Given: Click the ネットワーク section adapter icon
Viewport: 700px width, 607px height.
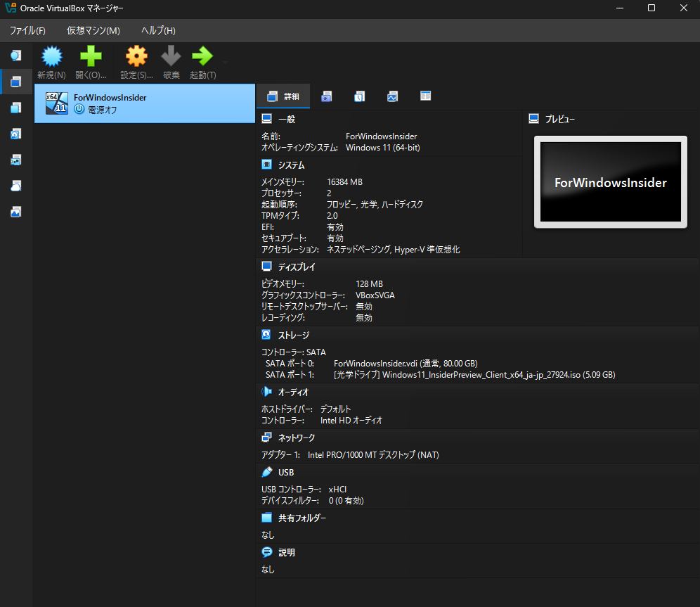Looking at the screenshot, I should tap(266, 437).
